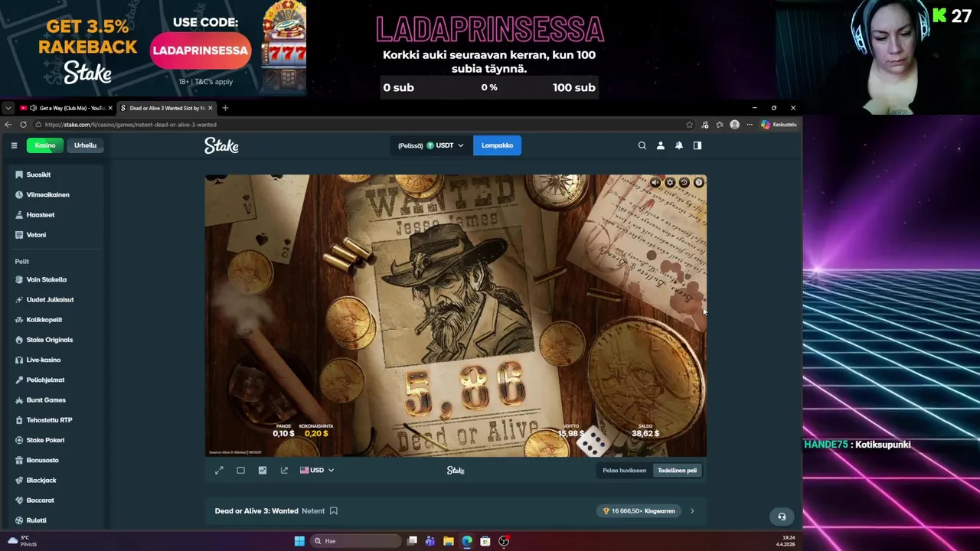
Task: Click the 16 666,50× Kingwarren badge
Action: [x=639, y=510]
